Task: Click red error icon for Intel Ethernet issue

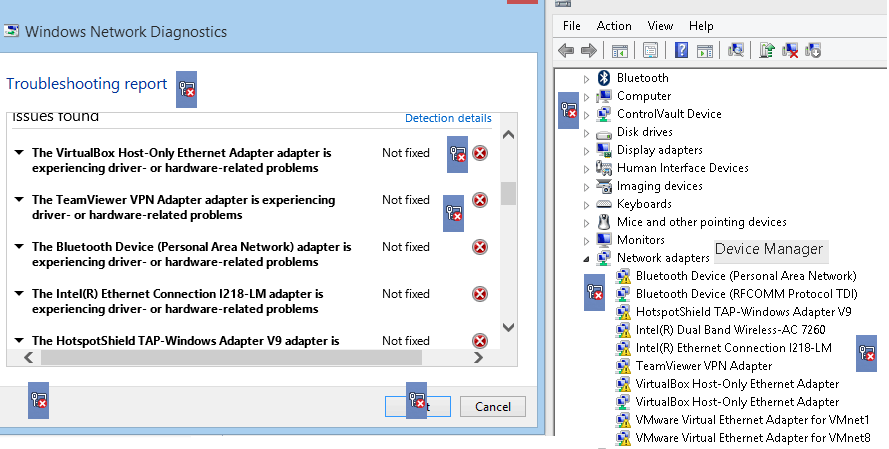Action: (480, 294)
